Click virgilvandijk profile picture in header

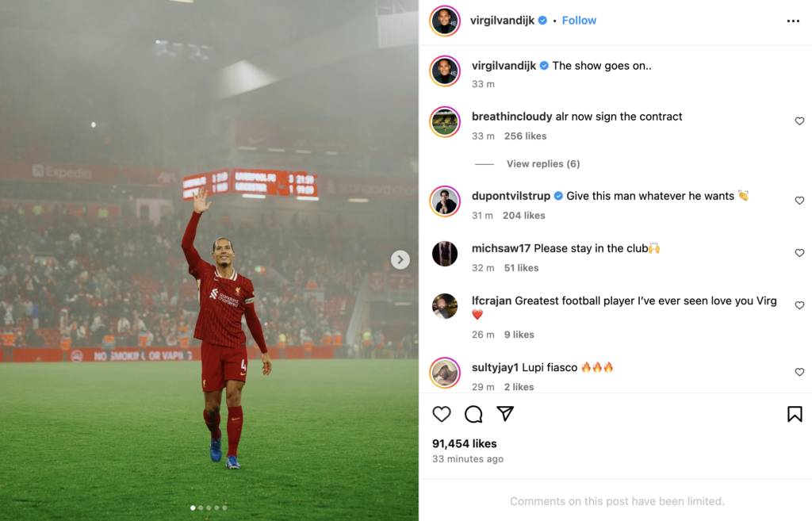(x=445, y=21)
